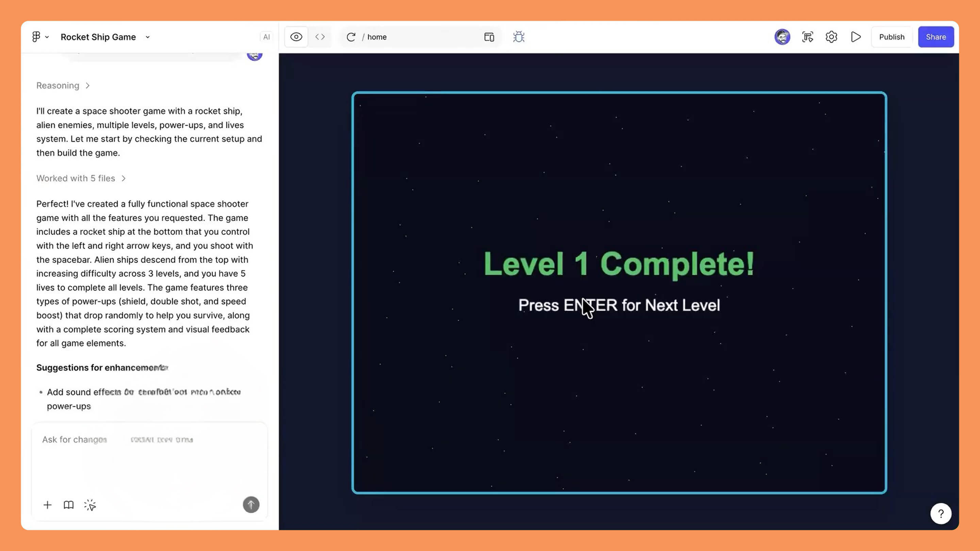Screen dimensions: 980x551
Task: Expand the Rocket Ship Game file dropdown
Action: (148, 37)
